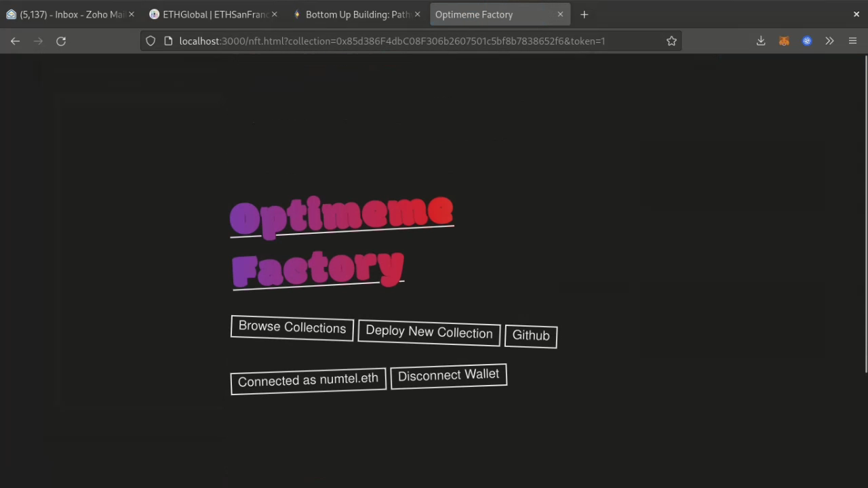The height and width of the screenshot is (488, 868).
Task: Click the Factory heading text
Action: (317, 270)
